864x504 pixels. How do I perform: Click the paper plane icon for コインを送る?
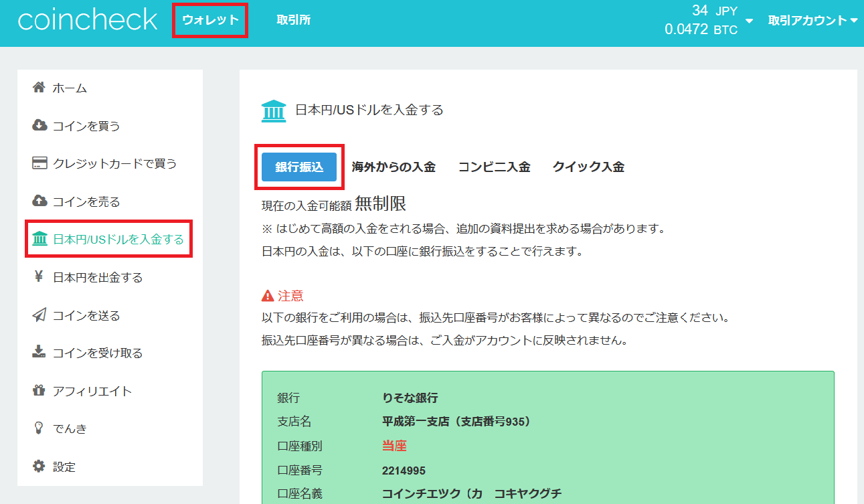click(39, 315)
